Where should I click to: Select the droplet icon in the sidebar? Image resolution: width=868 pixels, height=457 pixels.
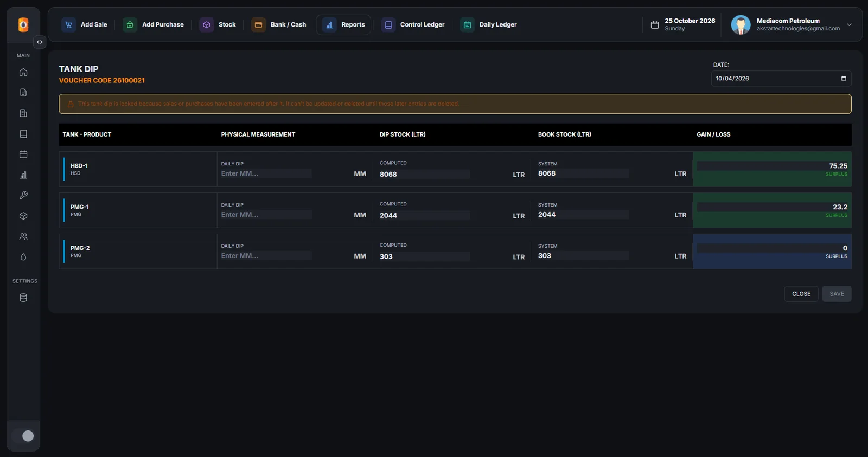point(23,257)
